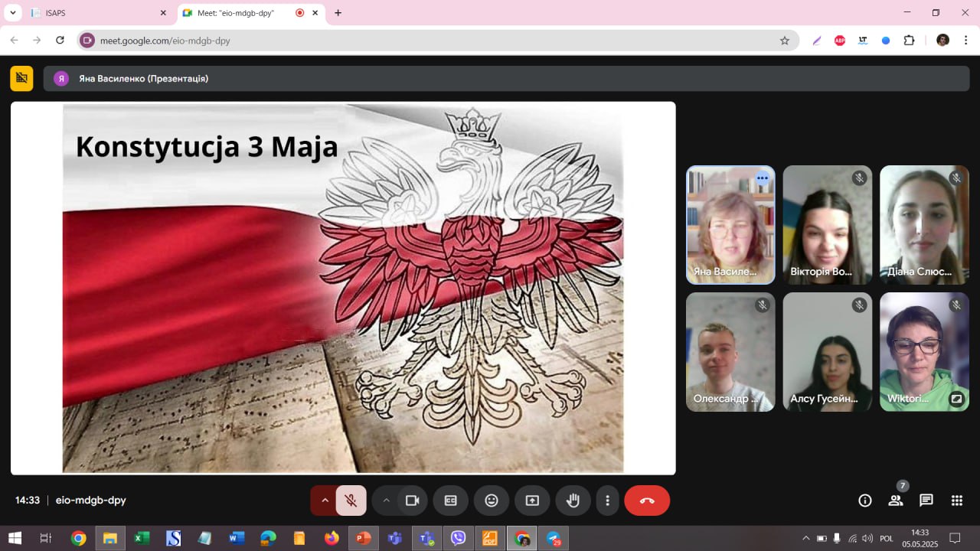This screenshot has width=980, height=551.
Task: Open chat with everyone panel
Action: (926, 500)
